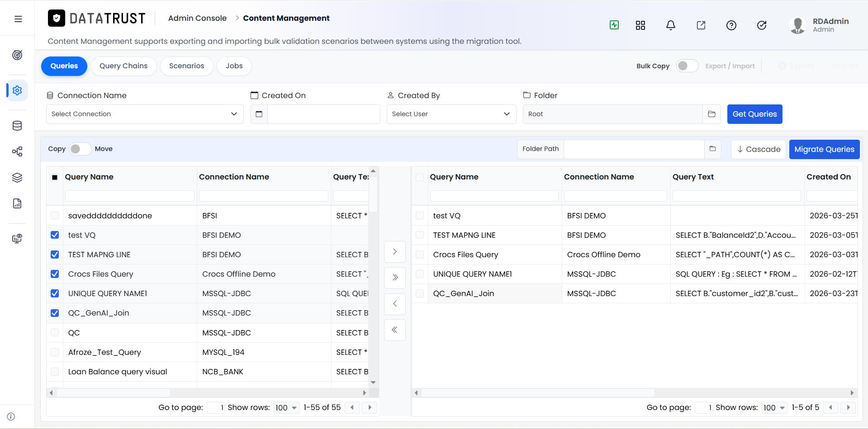The image size is (868, 429).
Task: Click the Cascade button
Action: pyautogui.click(x=759, y=149)
